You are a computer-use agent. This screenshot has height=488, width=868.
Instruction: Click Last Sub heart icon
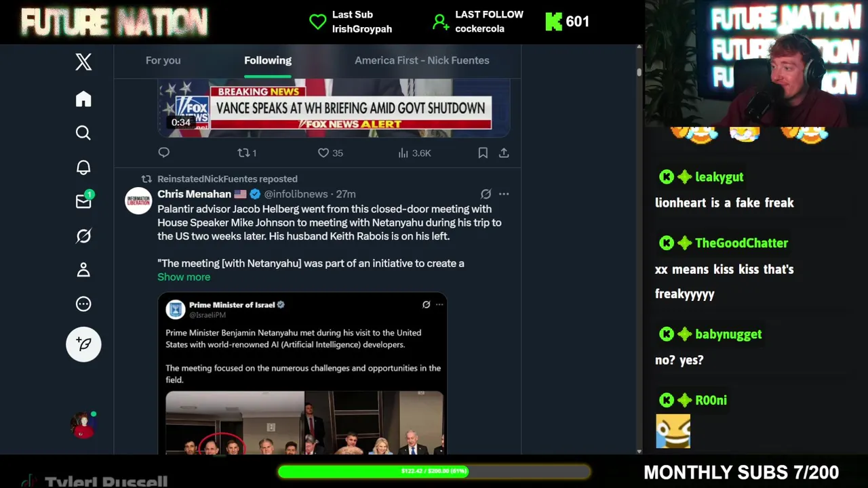(x=317, y=22)
